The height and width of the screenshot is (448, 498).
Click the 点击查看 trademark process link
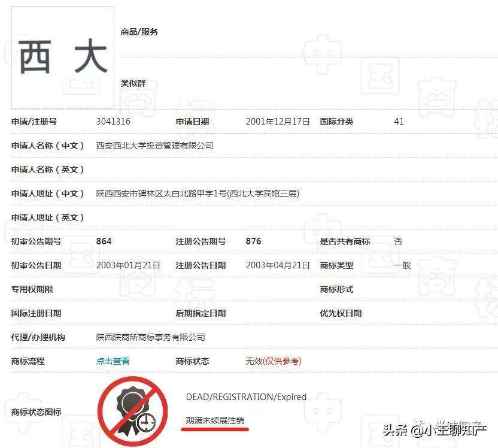tap(113, 361)
